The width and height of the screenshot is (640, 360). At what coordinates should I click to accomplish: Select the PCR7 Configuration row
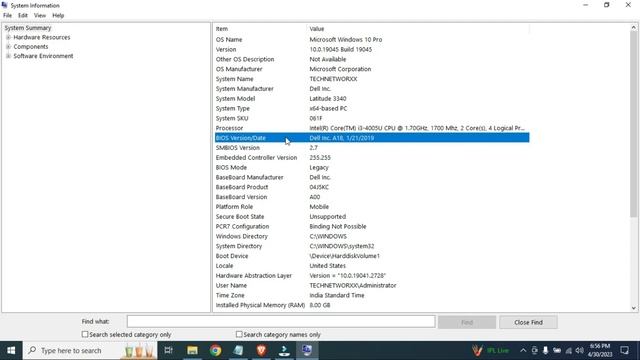372,226
